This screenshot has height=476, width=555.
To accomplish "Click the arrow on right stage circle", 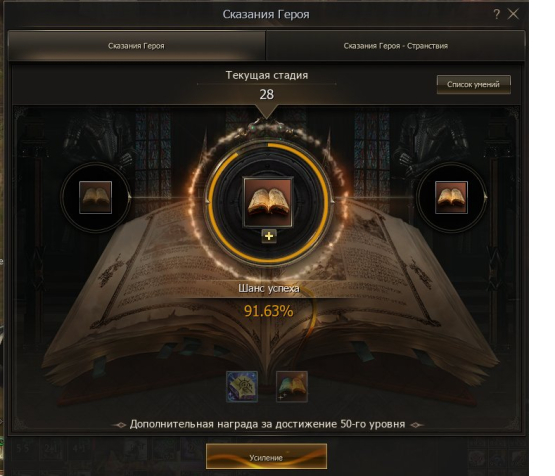I will tap(485, 197).
